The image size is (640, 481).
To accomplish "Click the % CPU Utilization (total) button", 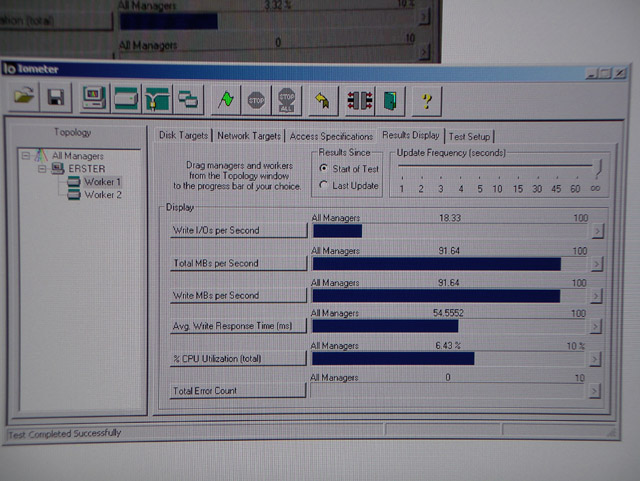I will pyautogui.click(x=238, y=359).
